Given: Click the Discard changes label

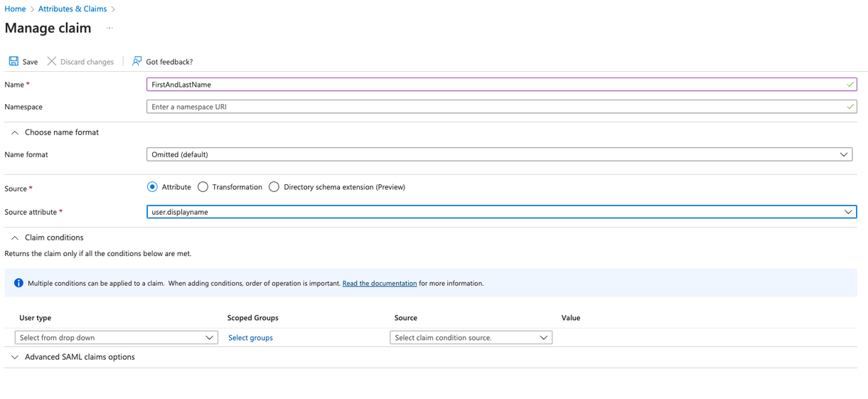Looking at the screenshot, I should [x=87, y=62].
